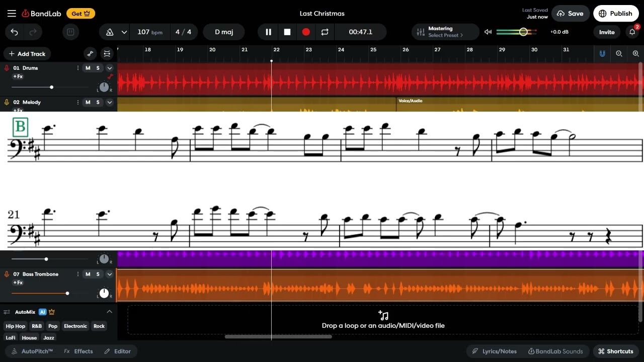Image resolution: width=644 pixels, height=362 pixels.
Task: Expand the Bass Trombone track chevron
Action: [109, 274]
